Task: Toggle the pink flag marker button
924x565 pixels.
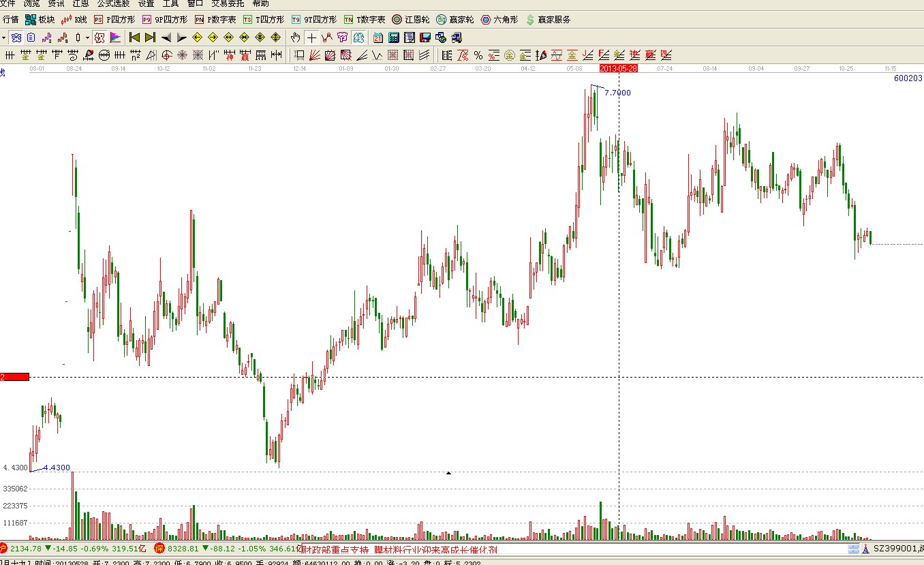Action: coord(115,37)
